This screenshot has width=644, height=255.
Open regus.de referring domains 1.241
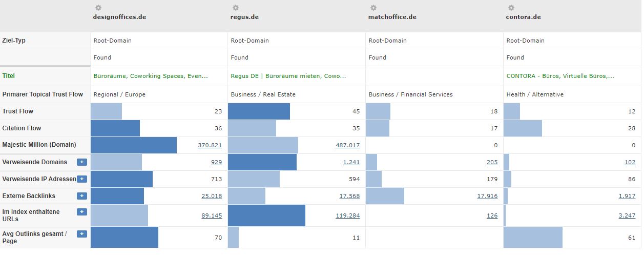[x=351, y=162]
